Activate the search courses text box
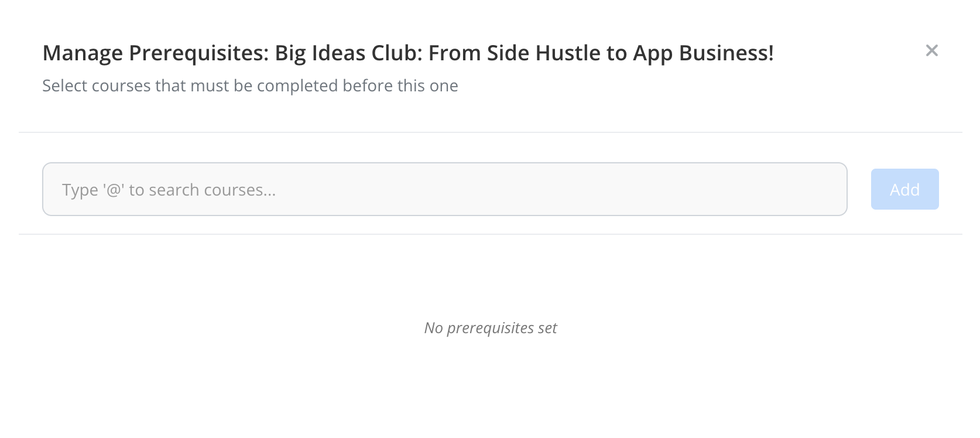The image size is (980, 438). [x=444, y=189]
